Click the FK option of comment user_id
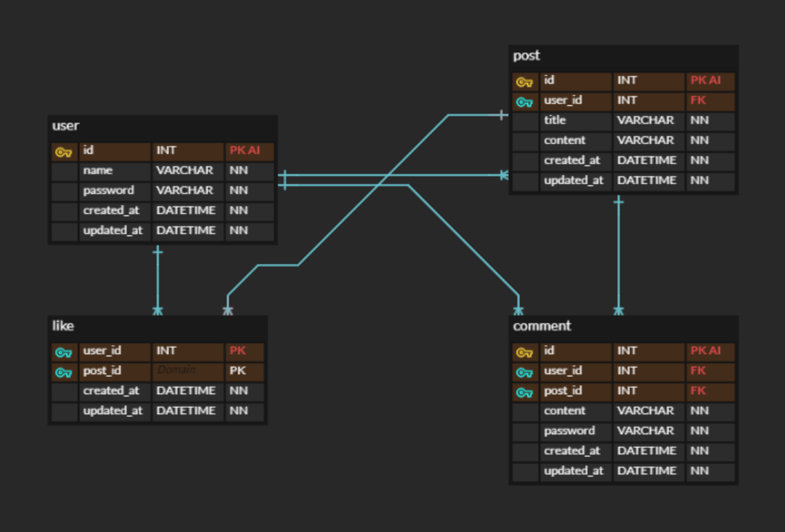The width and height of the screenshot is (785, 532). point(698,370)
